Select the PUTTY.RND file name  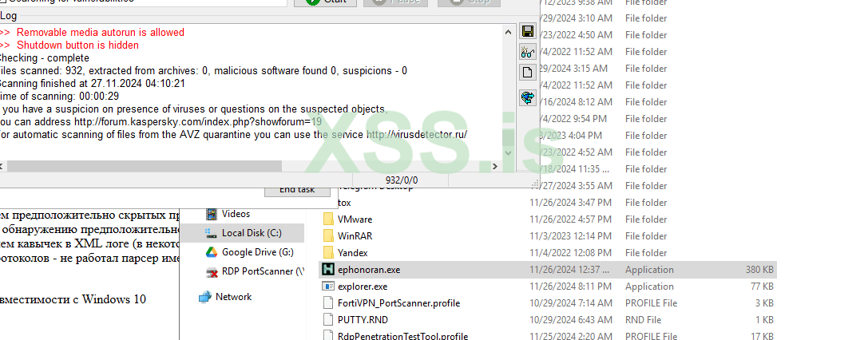(x=363, y=319)
